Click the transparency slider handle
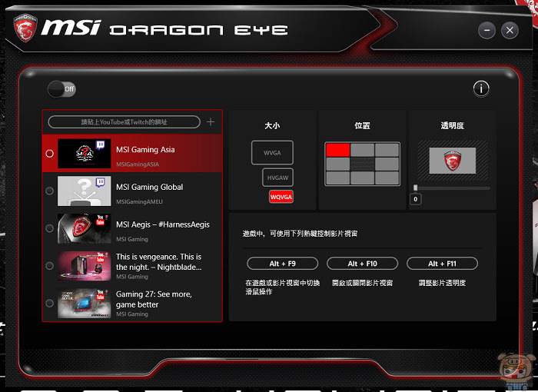The width and height of the screenshot is (538, 392). [416, 188]
